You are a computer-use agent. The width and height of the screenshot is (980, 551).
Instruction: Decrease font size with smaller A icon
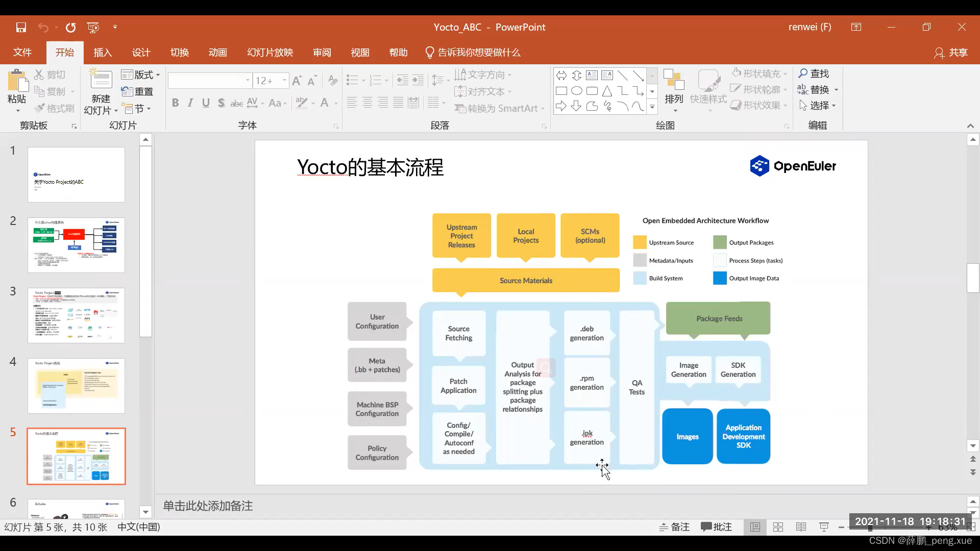coord(312,80)
